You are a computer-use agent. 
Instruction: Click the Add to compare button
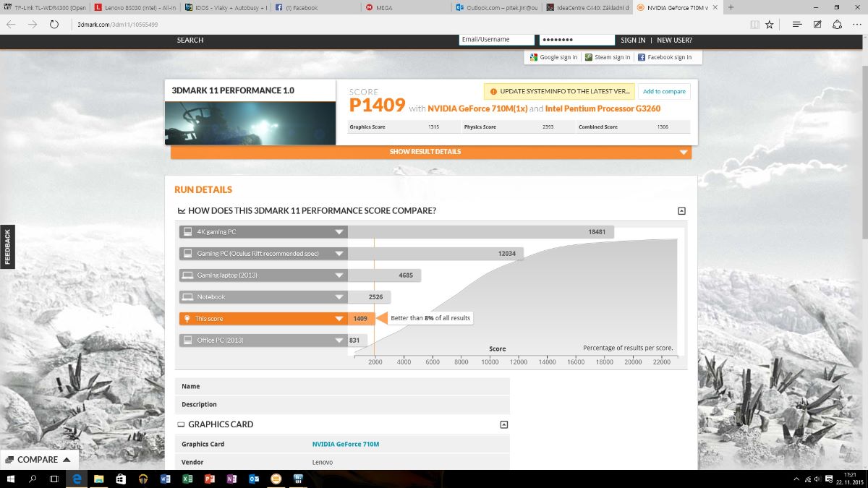[x=664, y=92]
